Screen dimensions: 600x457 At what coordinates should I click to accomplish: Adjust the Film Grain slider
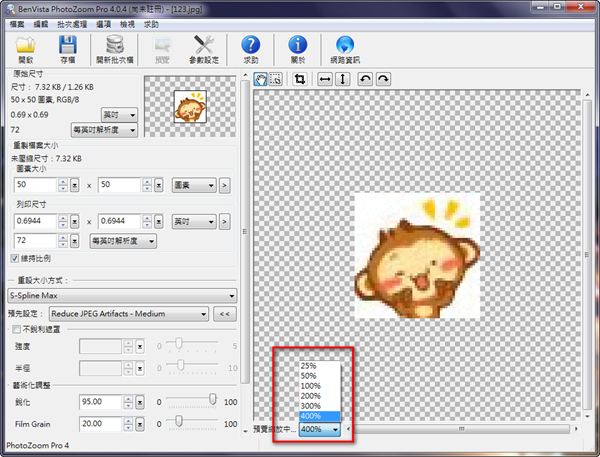click(x=178, y=421)
